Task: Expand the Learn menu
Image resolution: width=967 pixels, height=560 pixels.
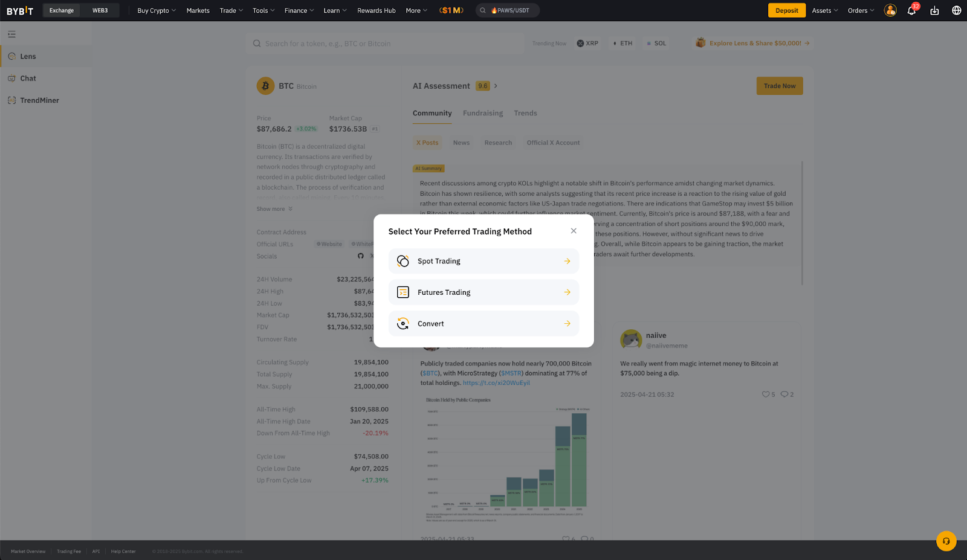Action: click(335, 10)
